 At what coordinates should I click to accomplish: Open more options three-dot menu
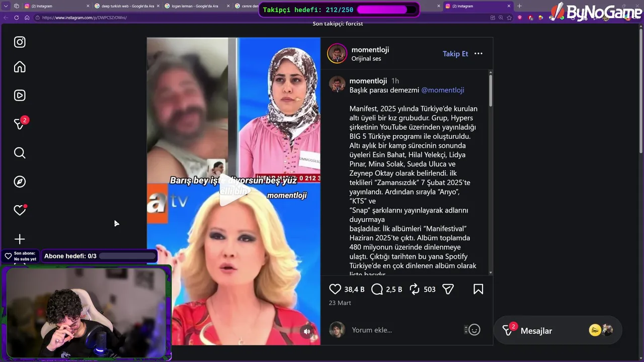click(x=478, y=54)
